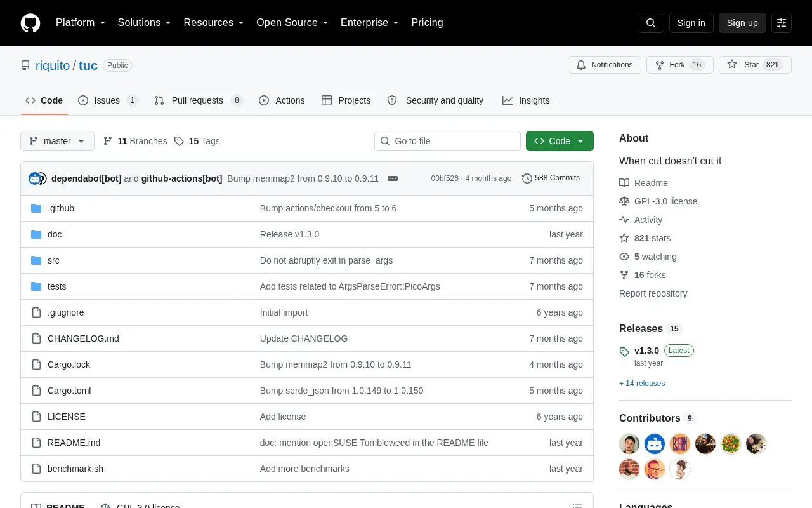Expand the green Code dropdown
Image resolution: width=812 pixels, height=508 pixels.
click(x=560, y=141)
